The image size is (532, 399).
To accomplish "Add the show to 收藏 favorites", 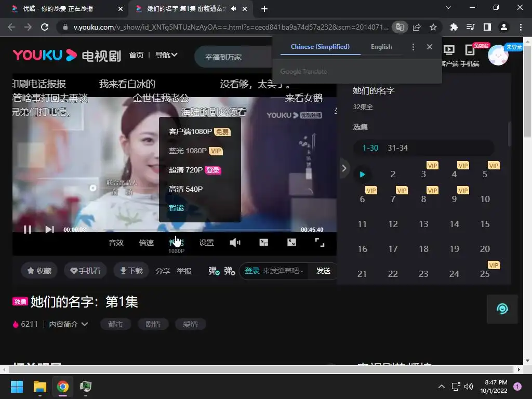I will click(x=39, y=271).
